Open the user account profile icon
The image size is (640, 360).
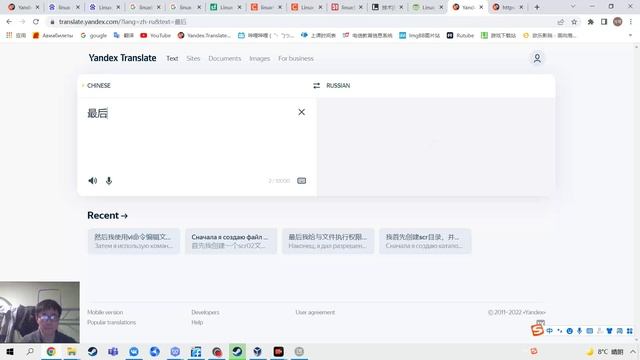click(x=537, y=58)
